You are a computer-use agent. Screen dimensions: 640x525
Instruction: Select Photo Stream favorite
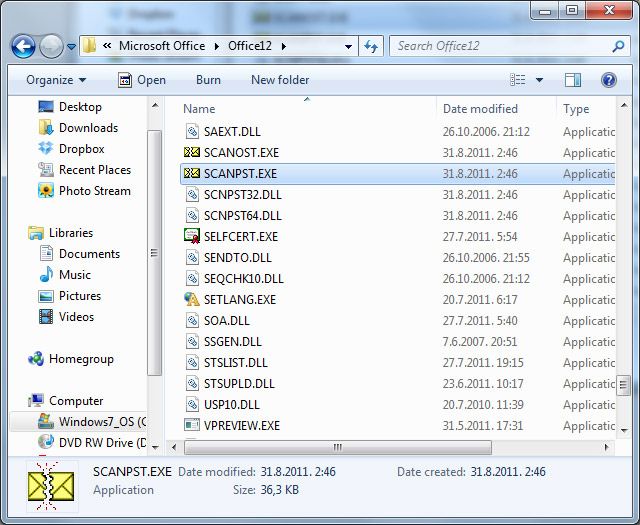[x=84, y=191]
